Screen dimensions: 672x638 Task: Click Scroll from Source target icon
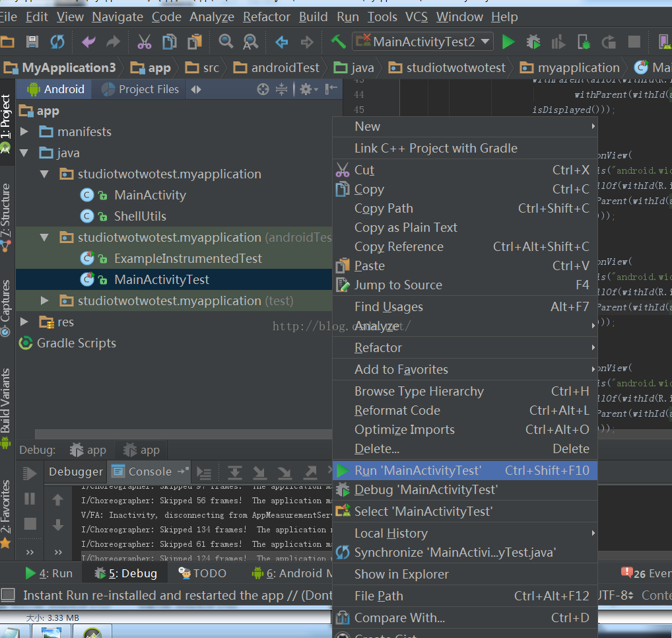[263, 89]
